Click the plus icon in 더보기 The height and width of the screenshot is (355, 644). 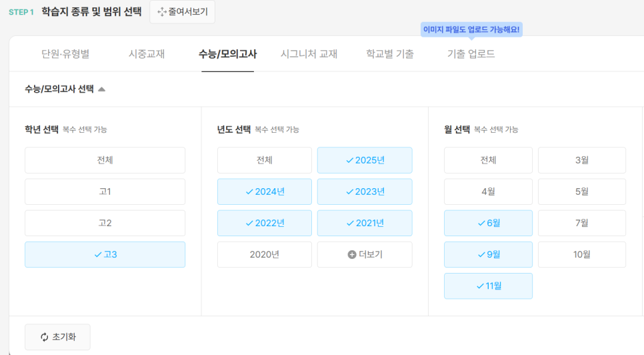pos(352,255)
